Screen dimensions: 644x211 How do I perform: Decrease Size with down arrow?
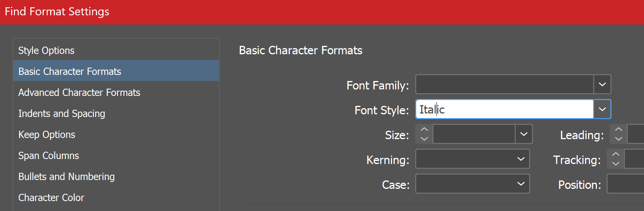tap(424, 139)
